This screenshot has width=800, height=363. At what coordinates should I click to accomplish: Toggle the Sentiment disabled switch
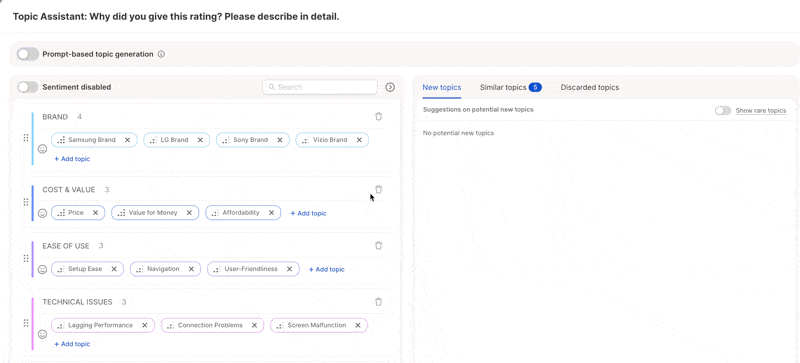point(28,87)
